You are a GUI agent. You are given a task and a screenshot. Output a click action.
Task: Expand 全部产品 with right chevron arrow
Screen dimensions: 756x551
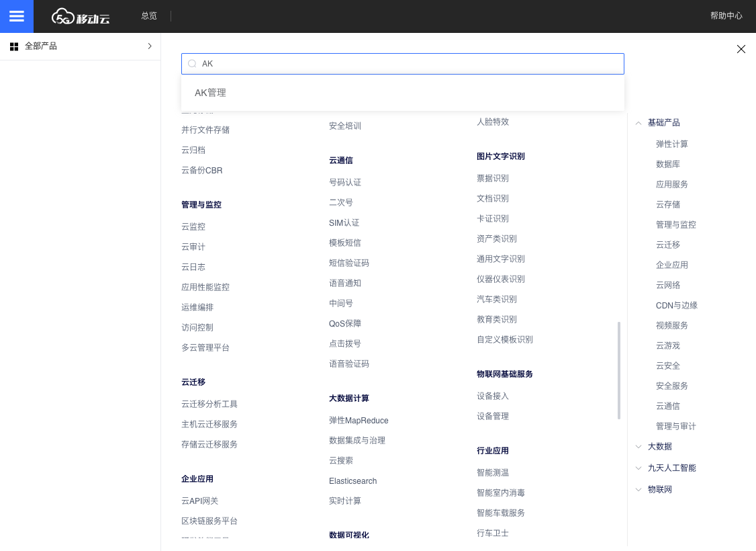(x=149, y=46)
